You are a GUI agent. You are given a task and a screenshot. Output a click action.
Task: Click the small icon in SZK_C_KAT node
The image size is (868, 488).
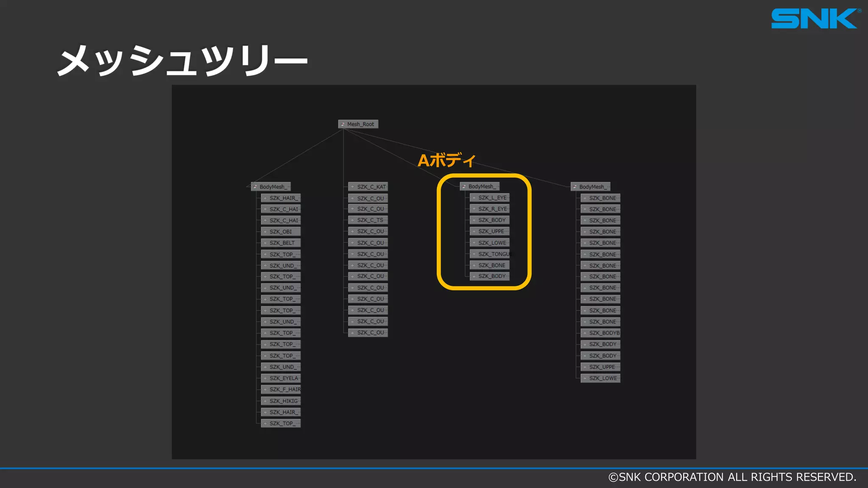[352, 187]
